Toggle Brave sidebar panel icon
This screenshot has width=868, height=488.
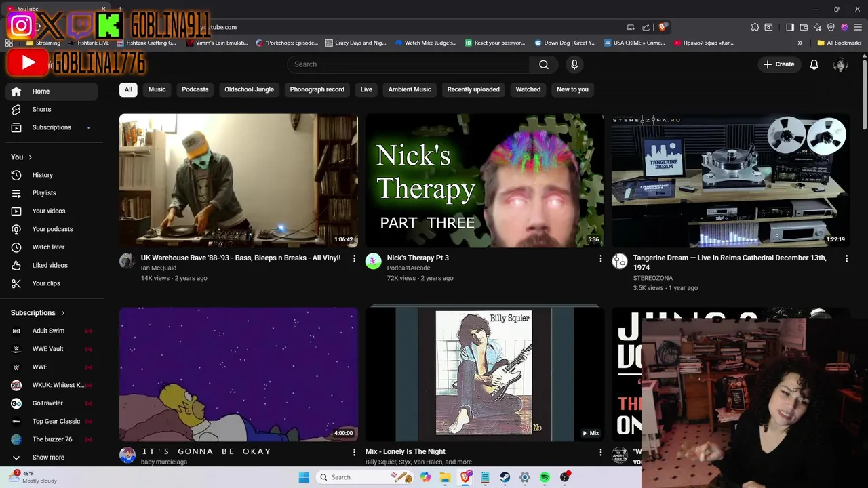[790, 27]
